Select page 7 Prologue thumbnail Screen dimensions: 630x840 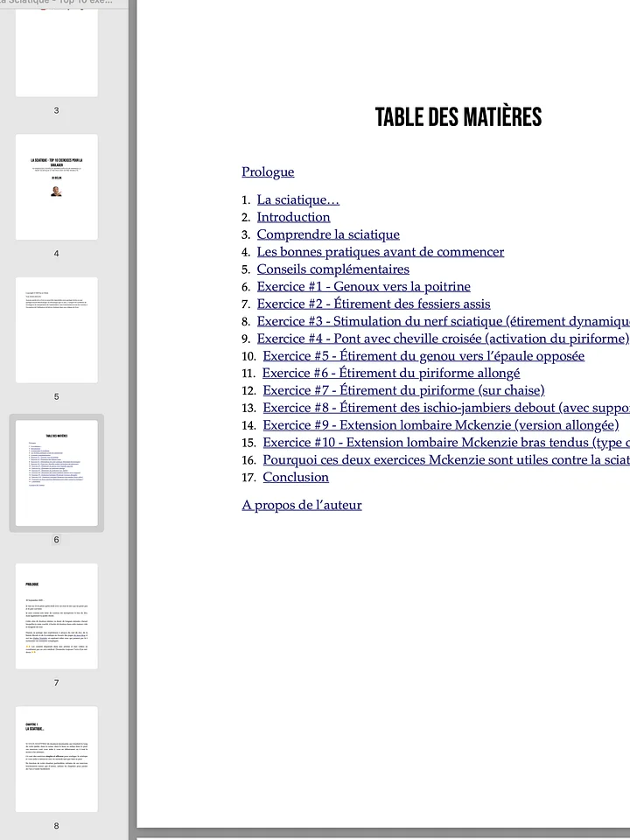click(57, 616)
